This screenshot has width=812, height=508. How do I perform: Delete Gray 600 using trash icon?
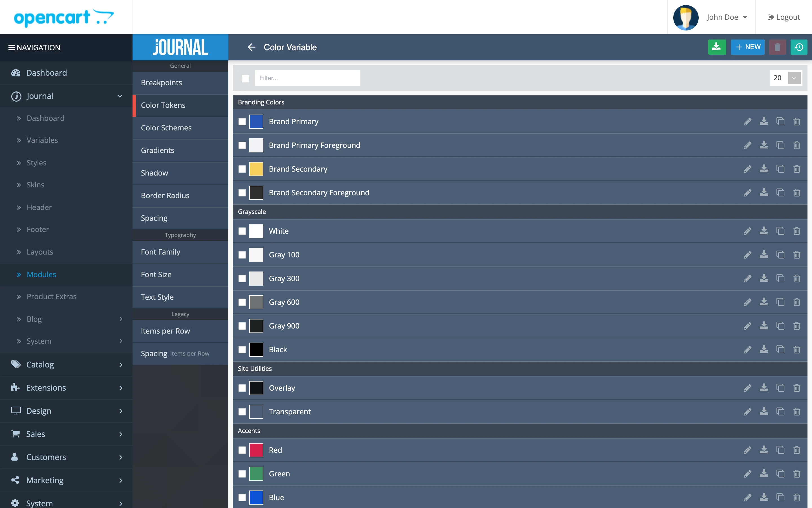797,302
